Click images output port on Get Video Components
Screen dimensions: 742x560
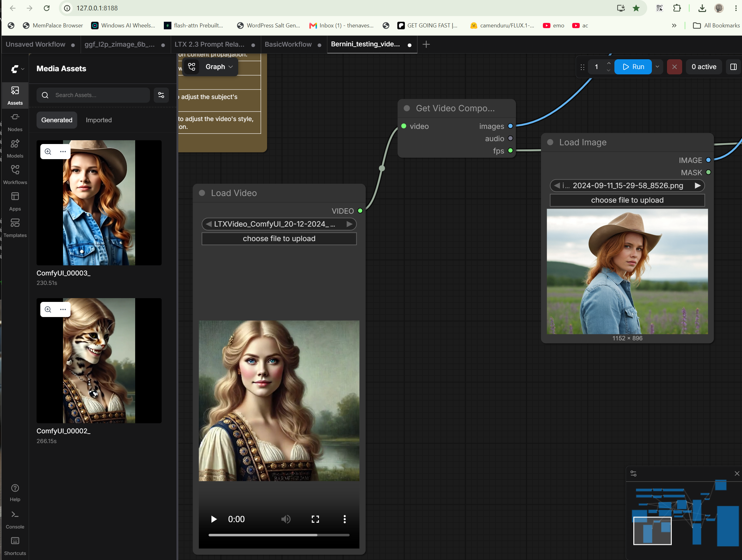tap(510, 126)
